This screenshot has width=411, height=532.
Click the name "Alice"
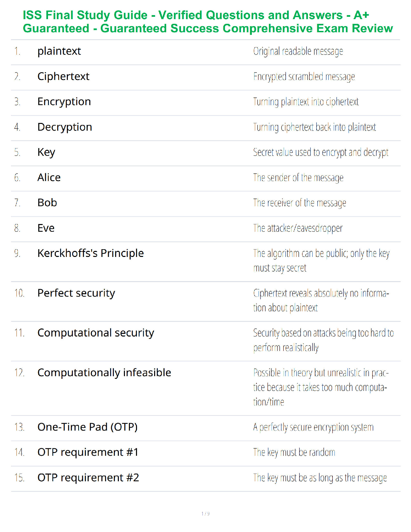click(x=49, y=177)
